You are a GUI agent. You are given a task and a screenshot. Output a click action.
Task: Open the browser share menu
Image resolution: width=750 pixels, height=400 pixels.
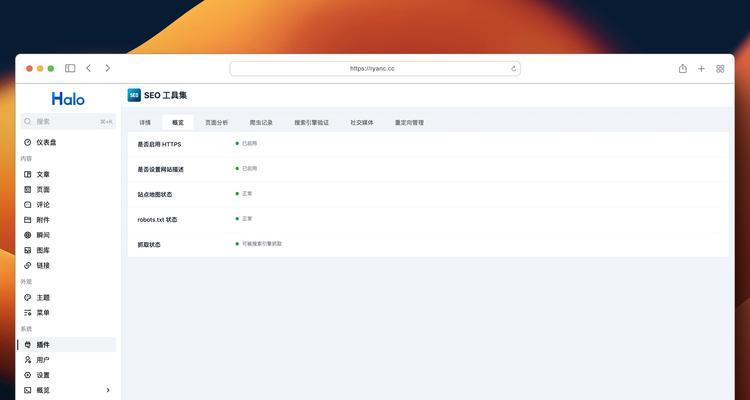(683, 68)
